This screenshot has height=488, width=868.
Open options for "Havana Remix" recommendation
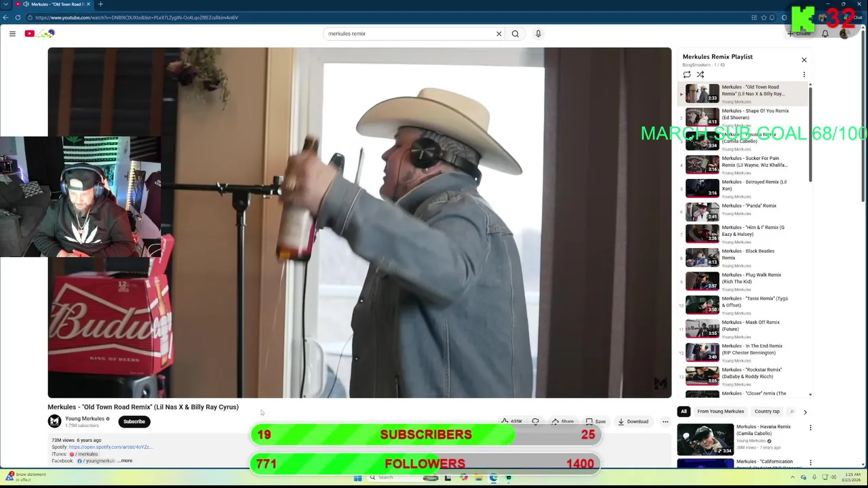[x=810, y=428]
